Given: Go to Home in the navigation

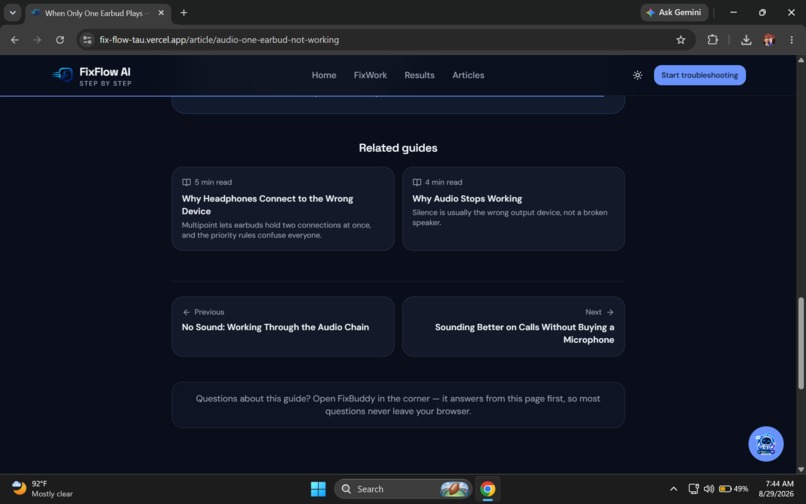Looking at the screenshot, I should pos(324,75).
